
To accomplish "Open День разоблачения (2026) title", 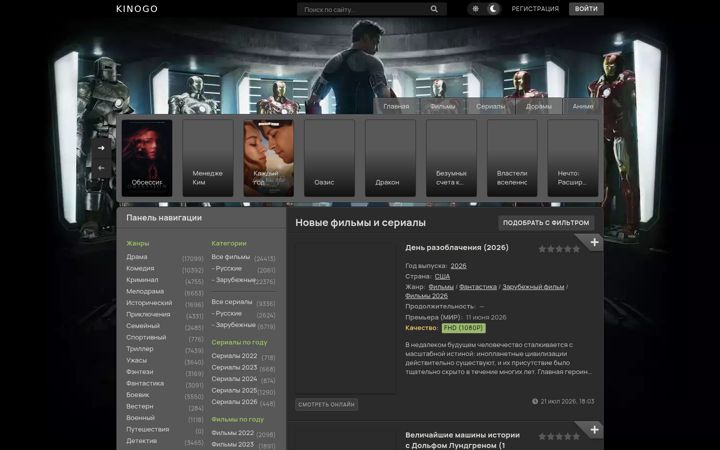I will 457,248.
